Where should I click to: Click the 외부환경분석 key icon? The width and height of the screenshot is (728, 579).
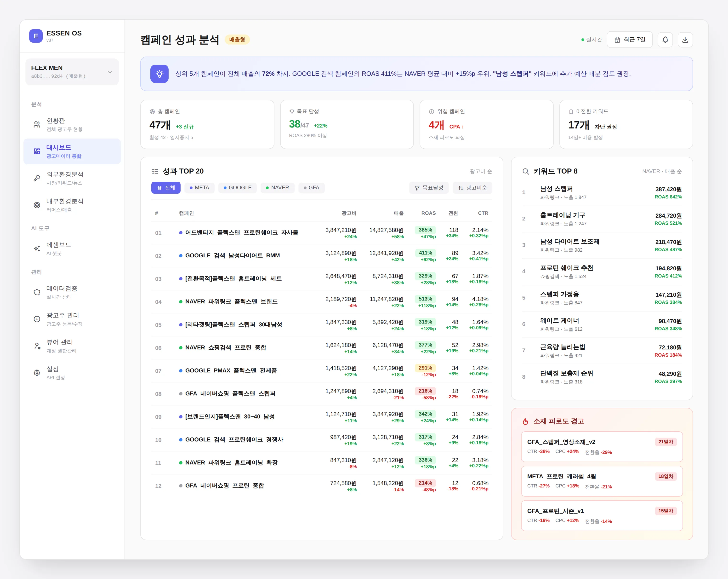click(37, 178)
